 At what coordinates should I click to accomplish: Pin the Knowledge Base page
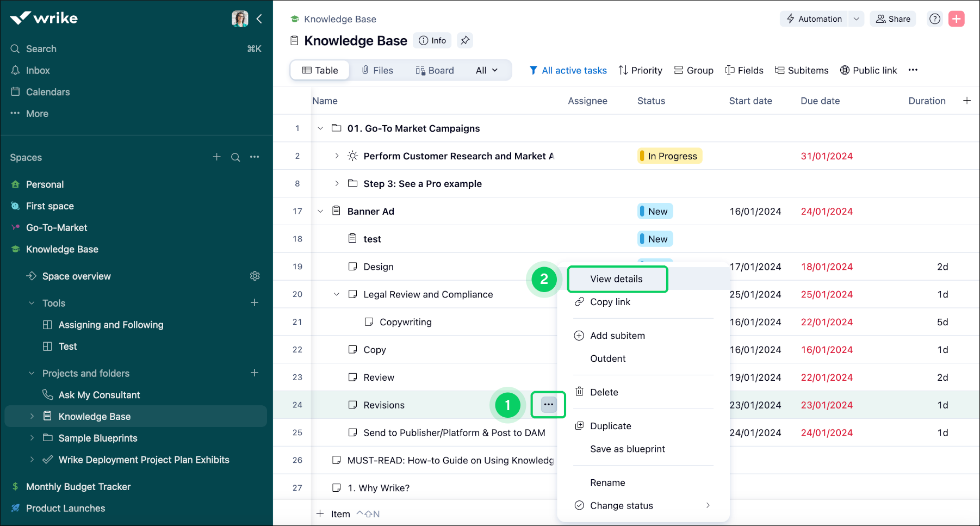coord(465,40)
